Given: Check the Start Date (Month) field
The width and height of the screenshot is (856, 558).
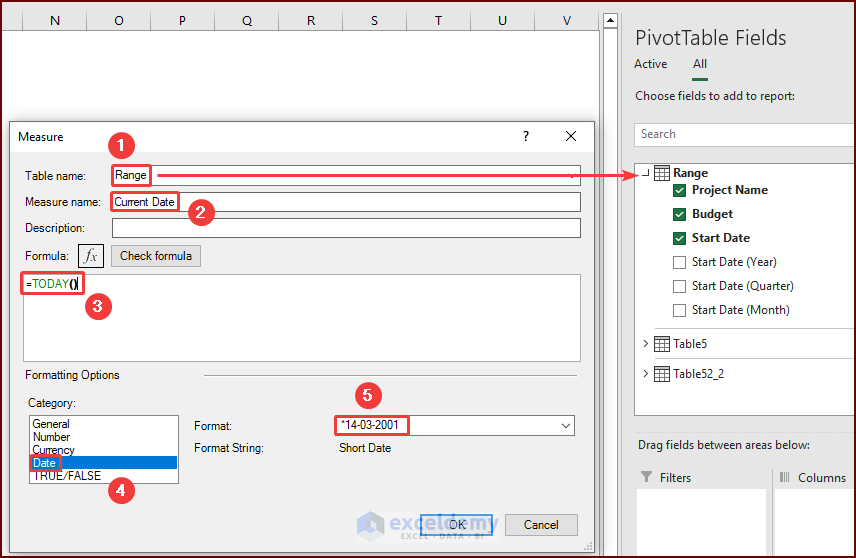Looking at the screenshot, I should tap(679, 311).
